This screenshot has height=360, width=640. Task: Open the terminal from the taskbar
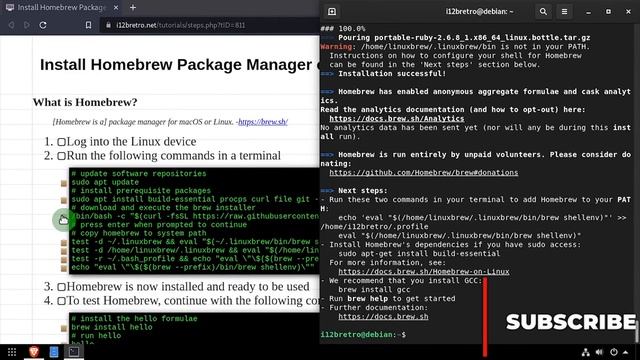(x=73, y=351)
